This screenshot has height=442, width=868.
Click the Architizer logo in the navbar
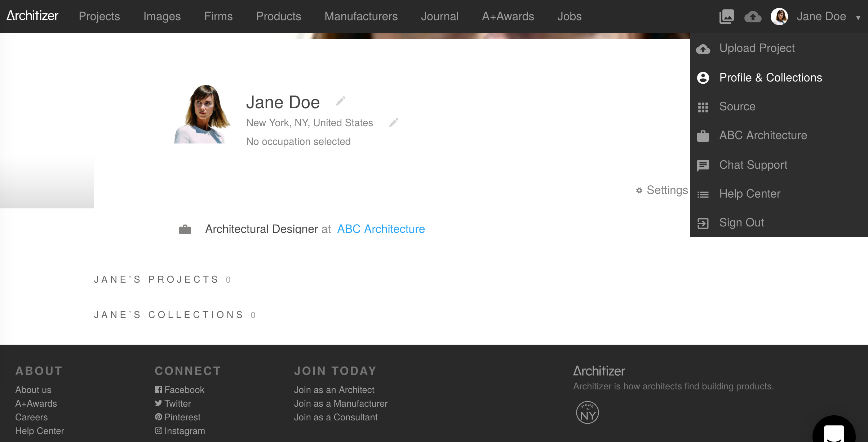tap(32, 16)
